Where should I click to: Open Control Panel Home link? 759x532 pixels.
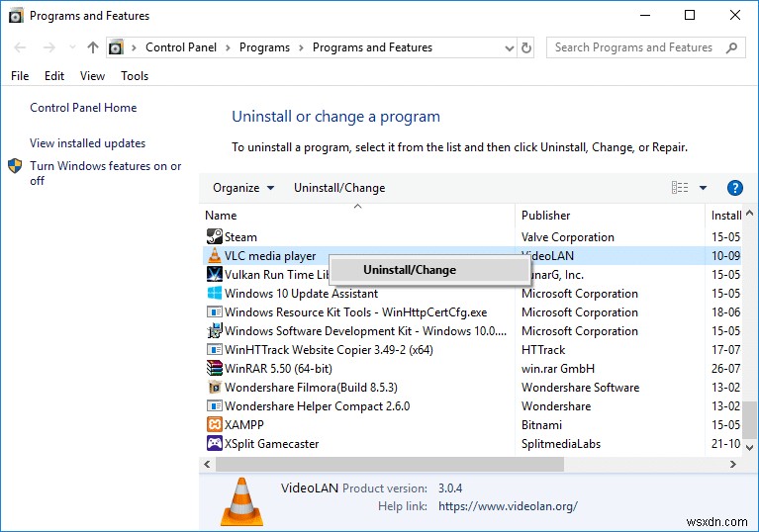click(83, 108)
